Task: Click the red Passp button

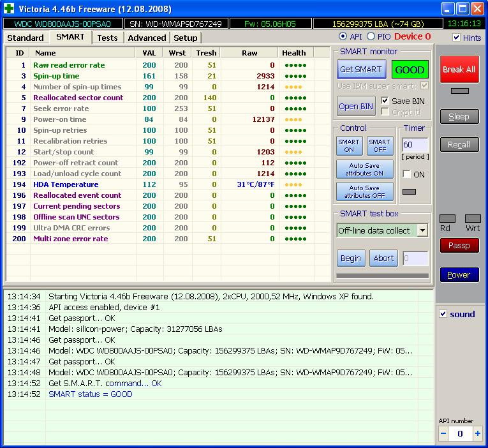Action: pyautogui.click(x=459, y=246)
